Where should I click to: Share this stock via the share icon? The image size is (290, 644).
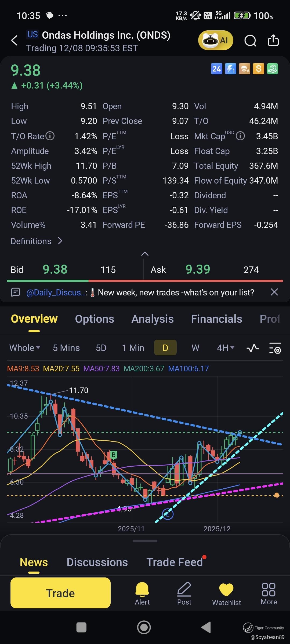coord(273,40)
